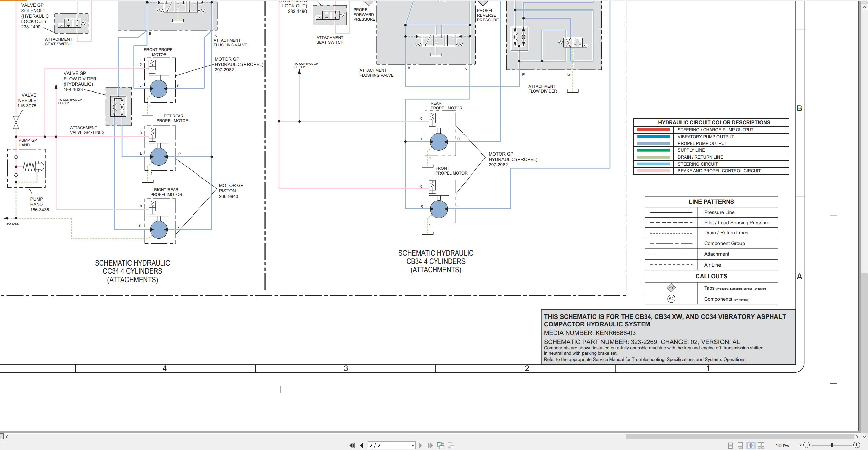
Task: Click the pink Brake and Propel Control swatch
Action: (x=653, y=171)
